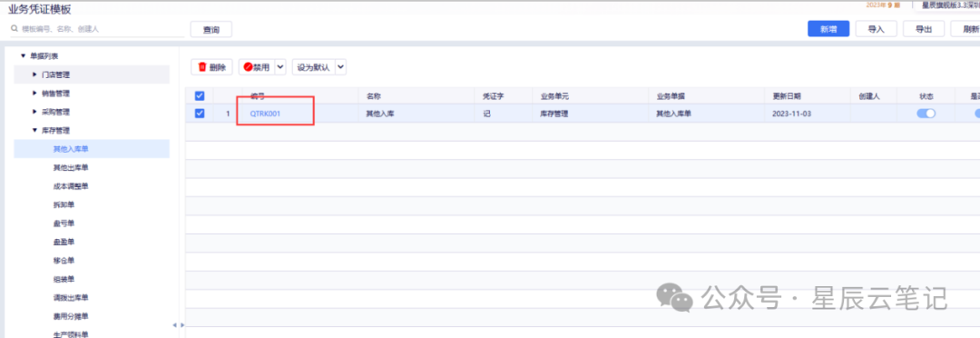Focus the template number/name search field

click(97, 29)
